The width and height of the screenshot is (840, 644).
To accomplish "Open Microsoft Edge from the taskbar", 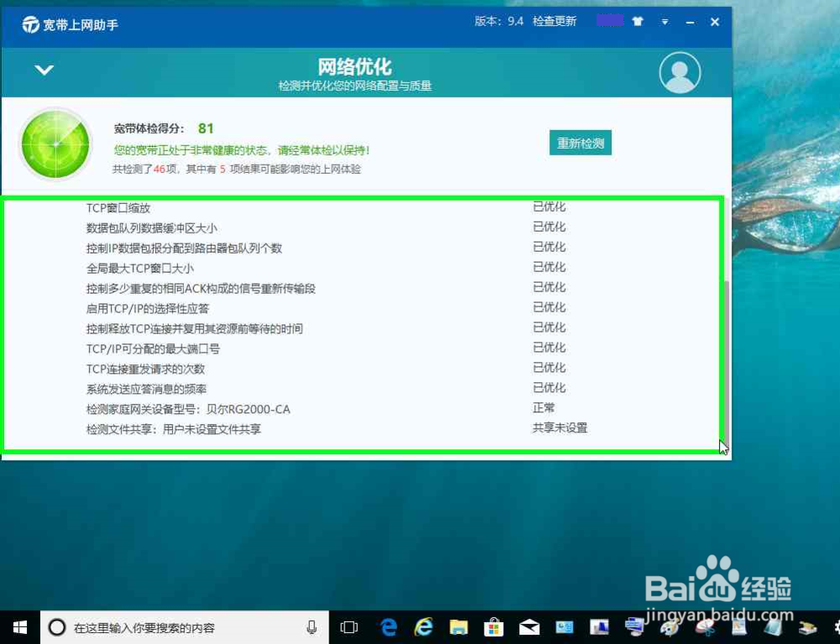I will [x=388, y=627].
